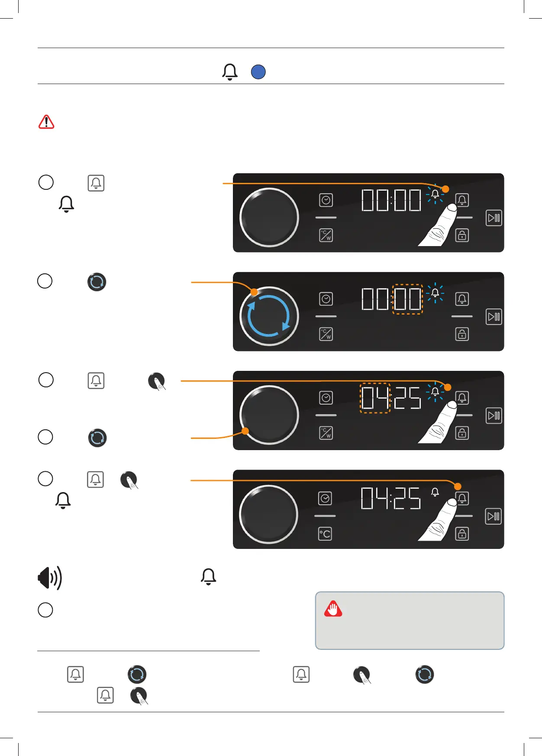Click the rotate-knob icon in the second step
542x756 pixels.
point(97,282)
